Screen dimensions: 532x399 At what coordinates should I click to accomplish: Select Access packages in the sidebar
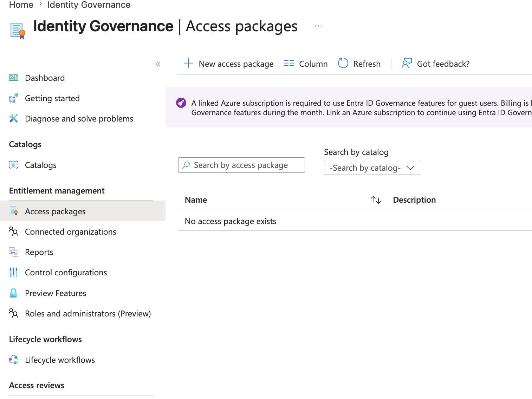tap(83, 211)
